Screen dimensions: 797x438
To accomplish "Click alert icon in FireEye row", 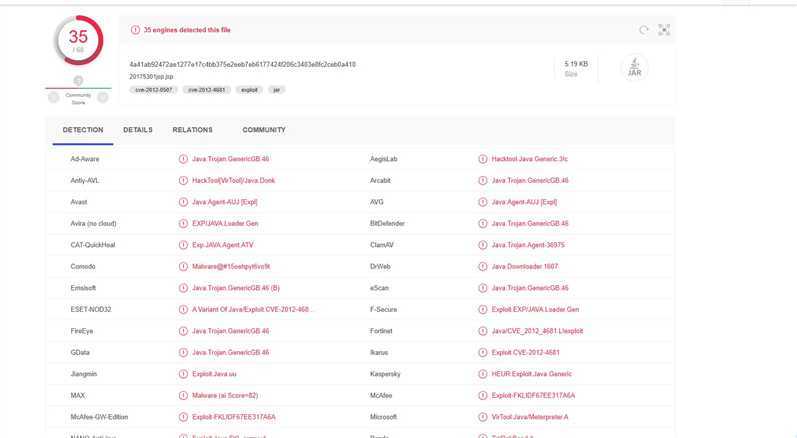I will point(183,331).
